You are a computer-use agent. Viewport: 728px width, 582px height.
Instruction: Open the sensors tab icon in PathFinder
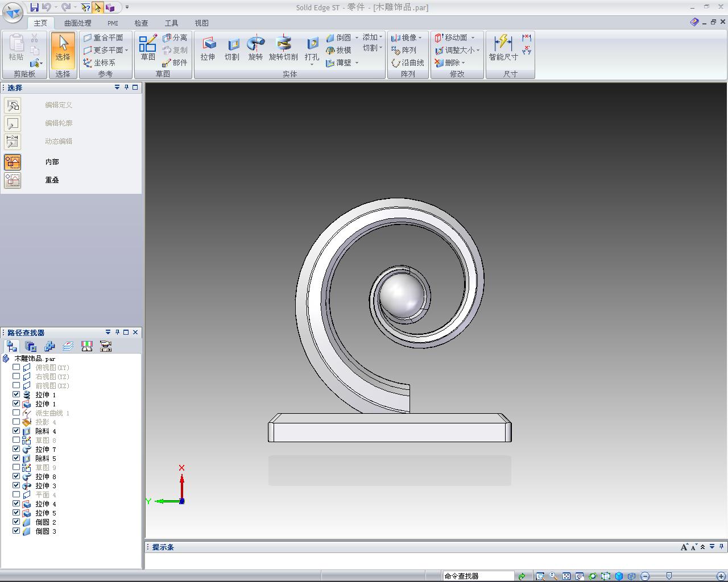pyautogui.click(x=87, y=346)
